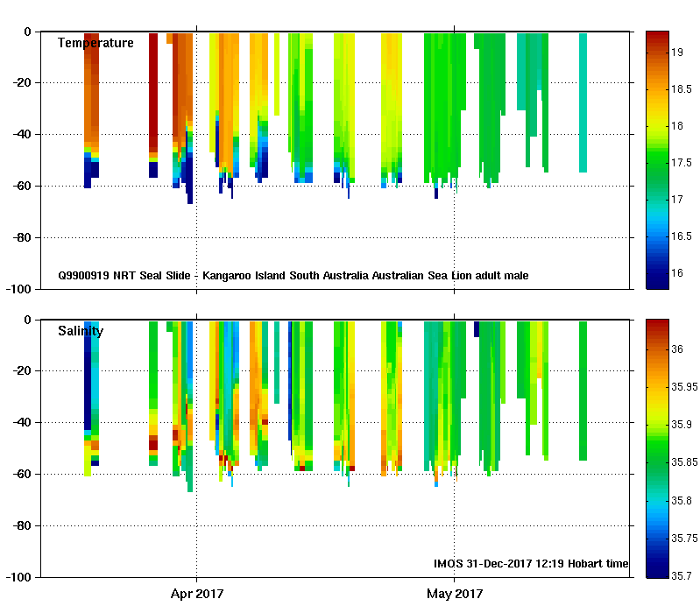The image size is (700, 613).
Task: Click the Salinity panel title
Action: [x=81, y=331]
